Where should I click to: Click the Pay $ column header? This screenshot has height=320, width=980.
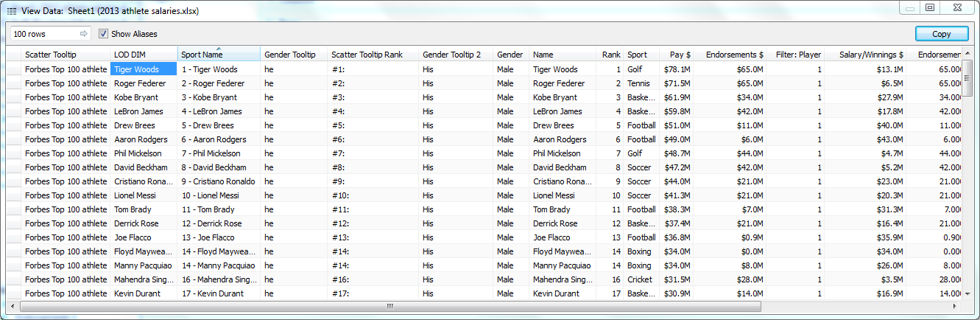tap(677, 55)
